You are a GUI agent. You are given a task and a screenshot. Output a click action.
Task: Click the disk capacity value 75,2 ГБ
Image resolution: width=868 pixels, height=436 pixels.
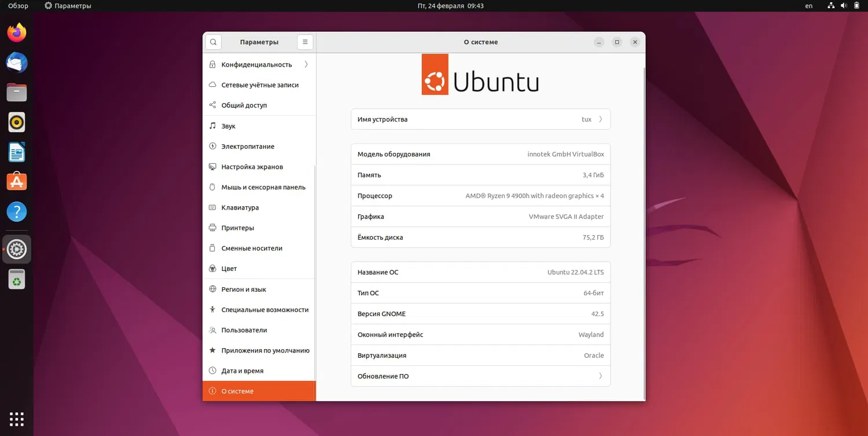593,237
